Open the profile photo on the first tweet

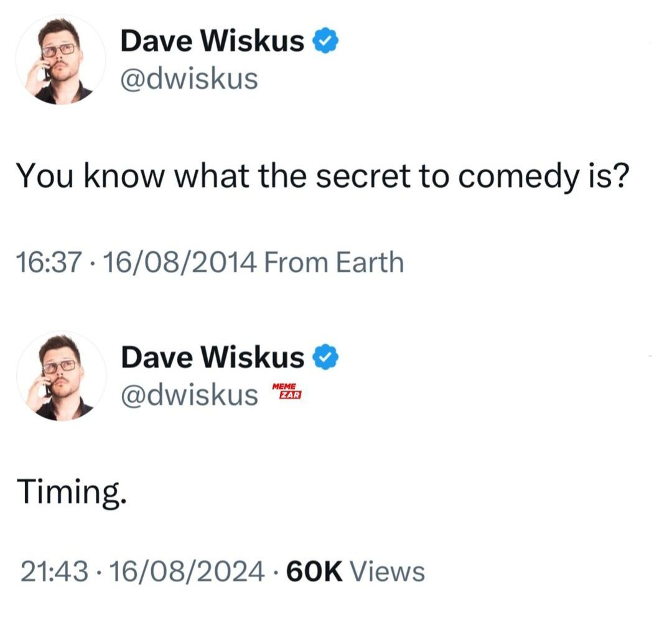pyautogui.click(x=60, y=60)
